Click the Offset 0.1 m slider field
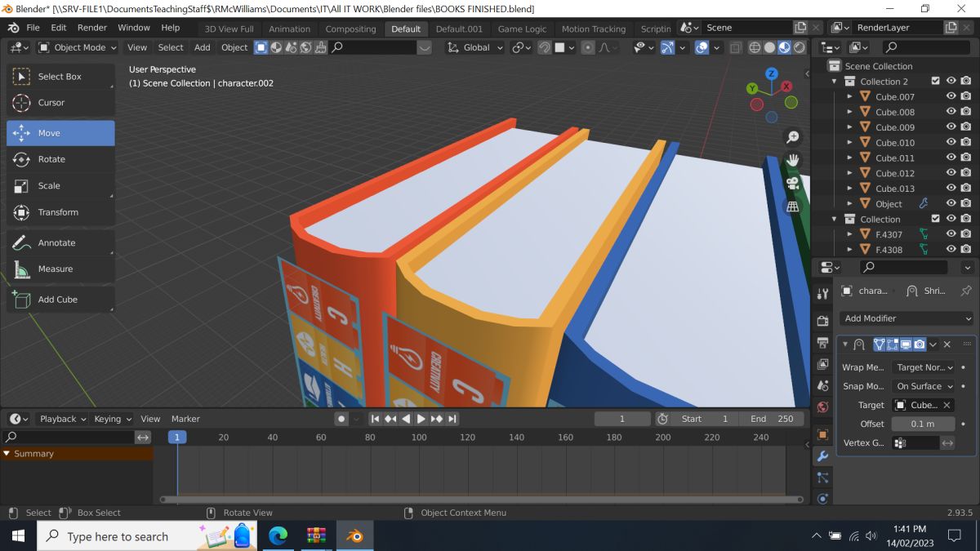Image resolution: width=980 pixels, height=551 pixels. (923, 424)
